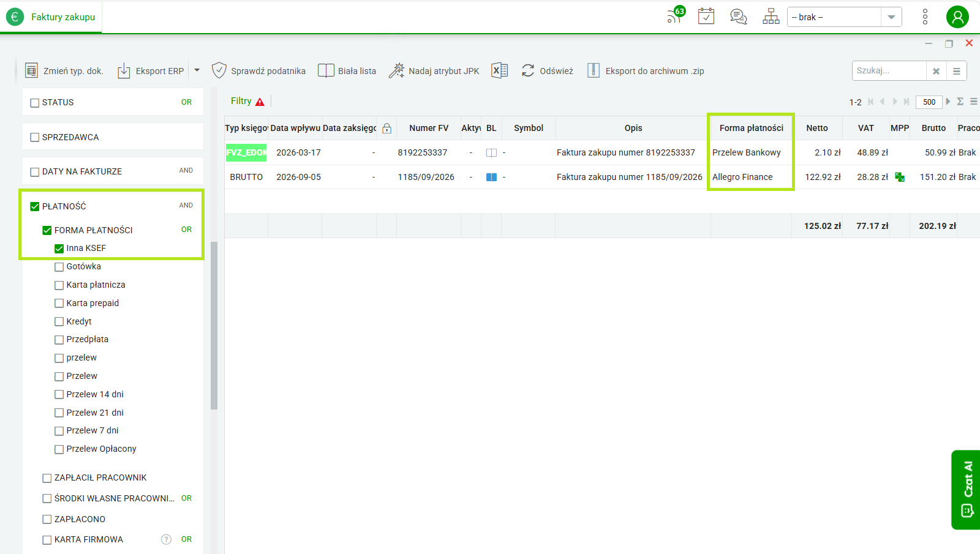Select the Faktury zakupu tab
This screenshot has width=980, height=554.
[51, 17]
